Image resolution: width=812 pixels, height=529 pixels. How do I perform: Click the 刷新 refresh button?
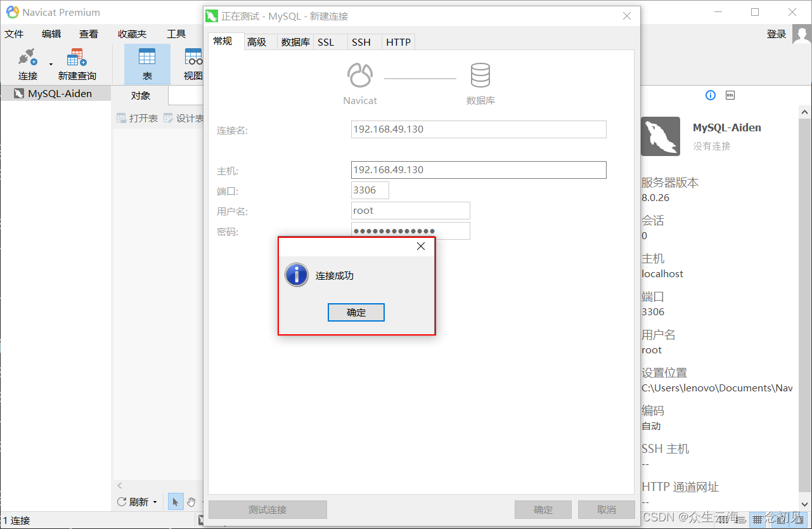[133, 502]
